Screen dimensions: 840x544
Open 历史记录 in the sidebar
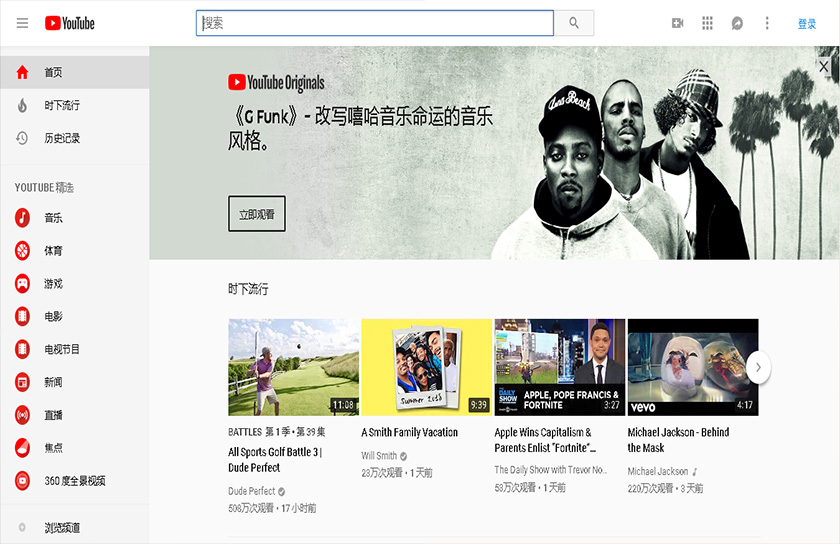61,139
